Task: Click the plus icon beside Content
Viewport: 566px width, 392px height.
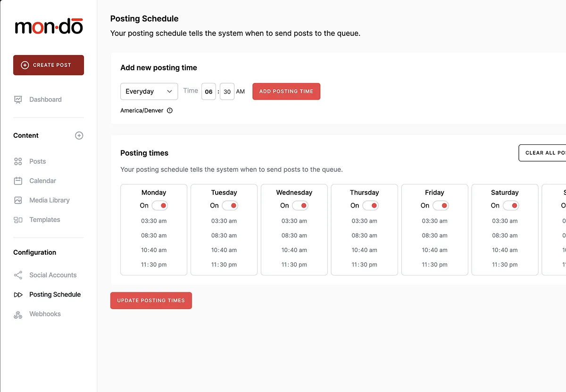Action: coord(79,136)
